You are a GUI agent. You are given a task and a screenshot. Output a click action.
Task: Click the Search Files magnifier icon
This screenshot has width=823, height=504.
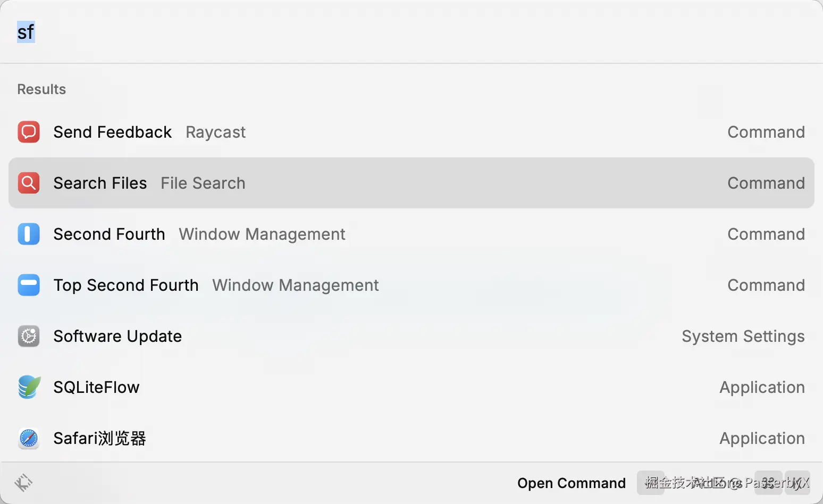point(29,183)
